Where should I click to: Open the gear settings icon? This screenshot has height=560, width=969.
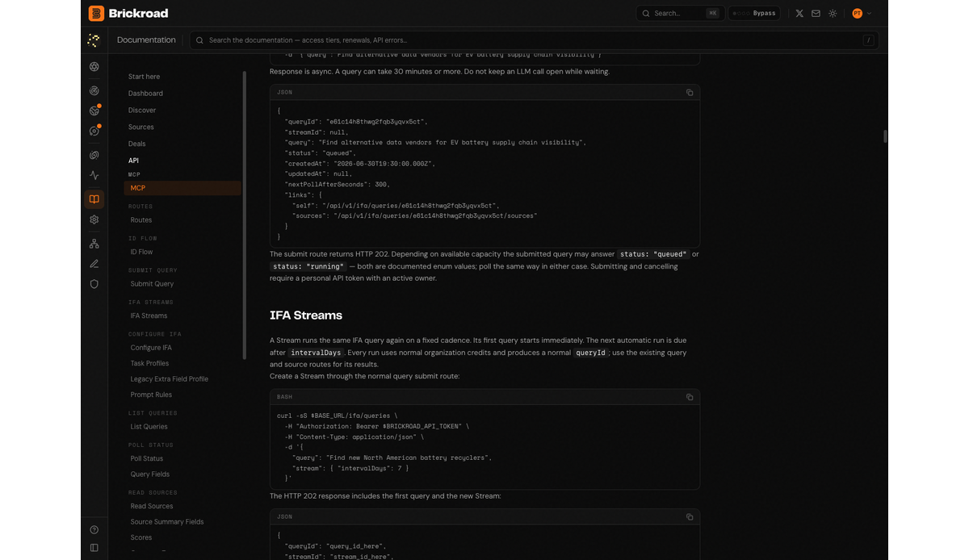94,219
